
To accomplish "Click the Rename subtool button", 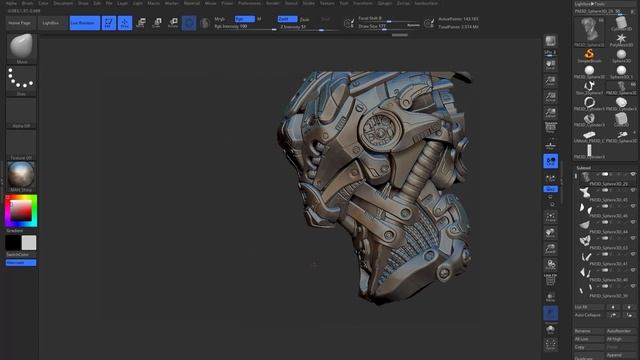I will click(x=589, y=331).
